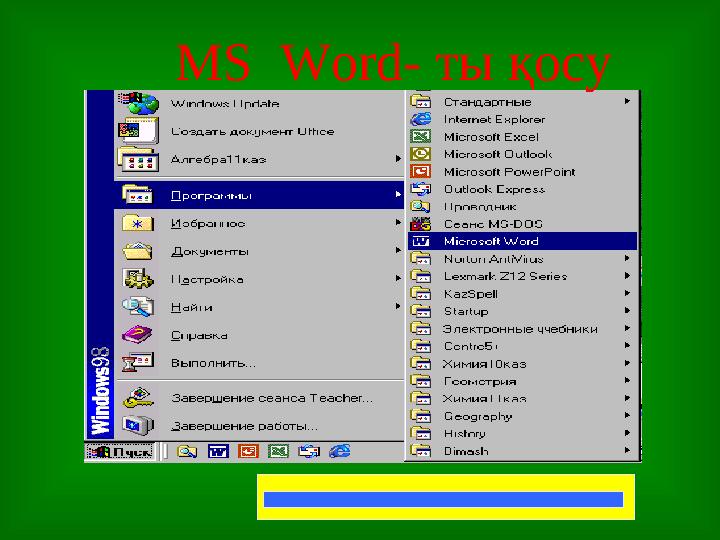The width and height of the screenshot is (720, 540).
Task: Open Проводник in Programs list
Action: (523, 207)
